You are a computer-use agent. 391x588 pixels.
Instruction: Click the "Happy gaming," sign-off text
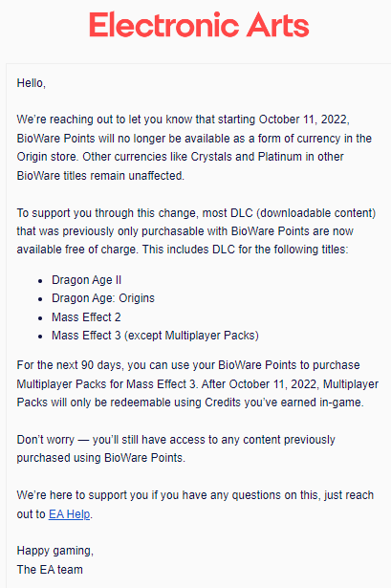55,551
